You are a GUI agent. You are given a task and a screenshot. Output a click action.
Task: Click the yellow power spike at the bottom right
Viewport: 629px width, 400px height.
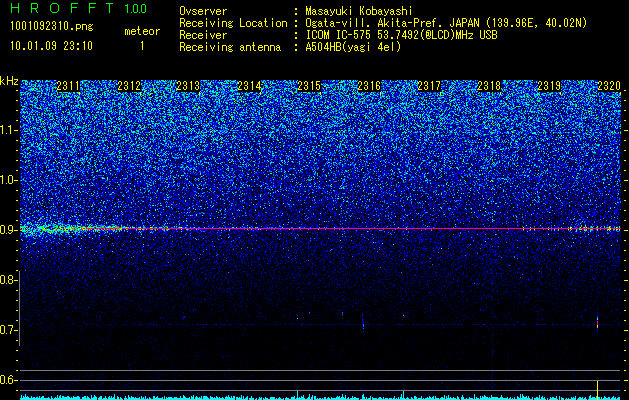coord(597,388)
